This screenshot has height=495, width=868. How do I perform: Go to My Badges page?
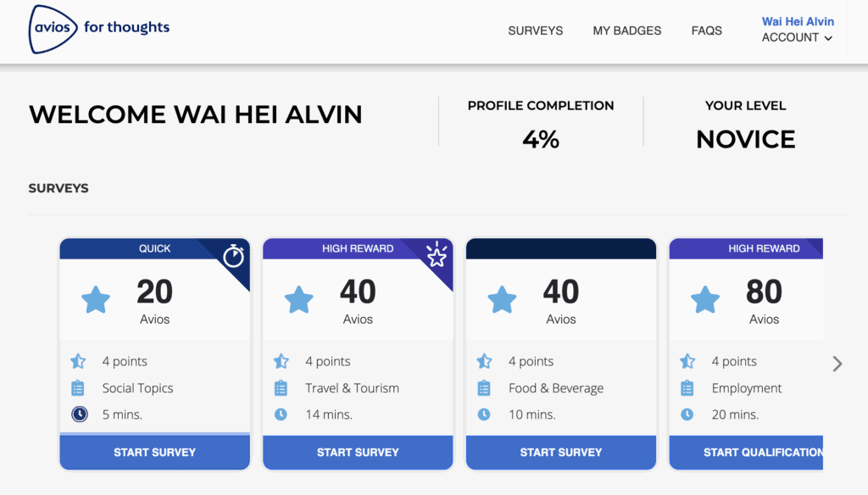(627, 31)
